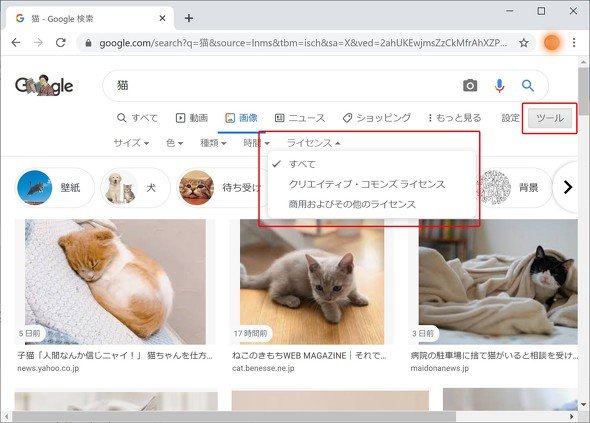Open the 種類 filter dropdown
The image size is (590, 423).
pyautogui.click(x=213, y=143)
